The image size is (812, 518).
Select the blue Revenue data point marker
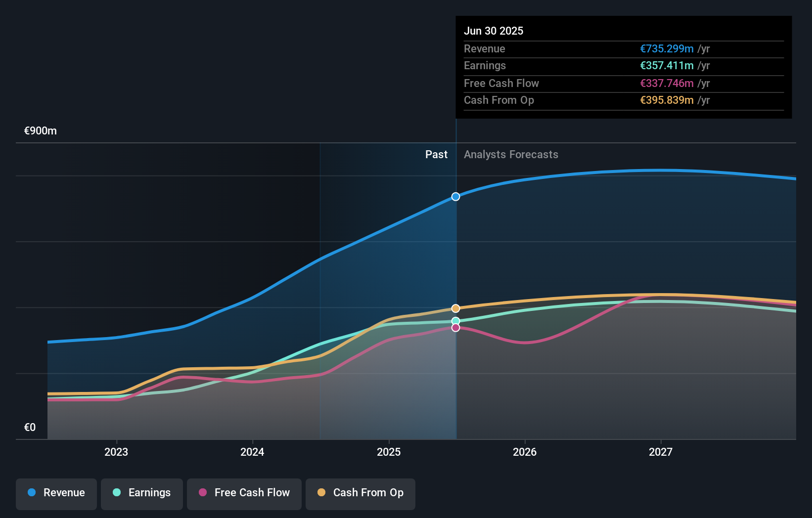455,196
